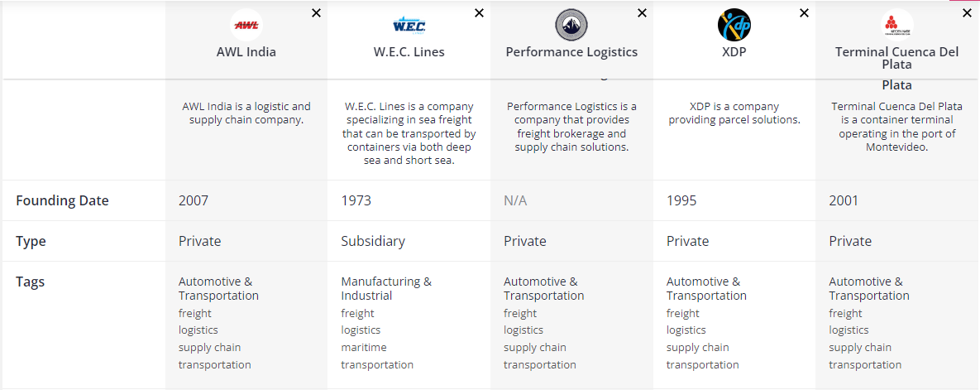Click the W.E.C. Lines logo
This screenshot has height=390, width=980.
pyautogui.click(x=409, y=25)
